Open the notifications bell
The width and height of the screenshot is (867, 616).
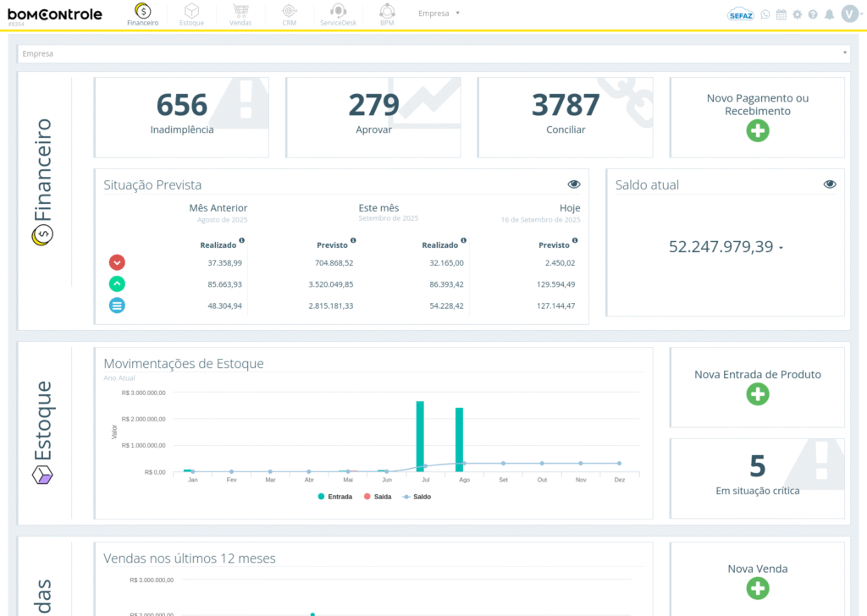(x=829, y=14)
